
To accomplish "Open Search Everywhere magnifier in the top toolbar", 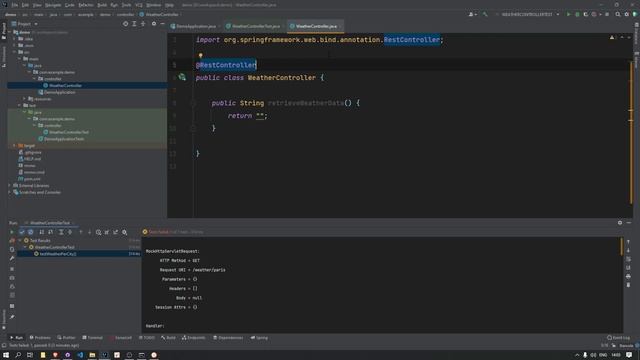I will [x=618, y=14].
